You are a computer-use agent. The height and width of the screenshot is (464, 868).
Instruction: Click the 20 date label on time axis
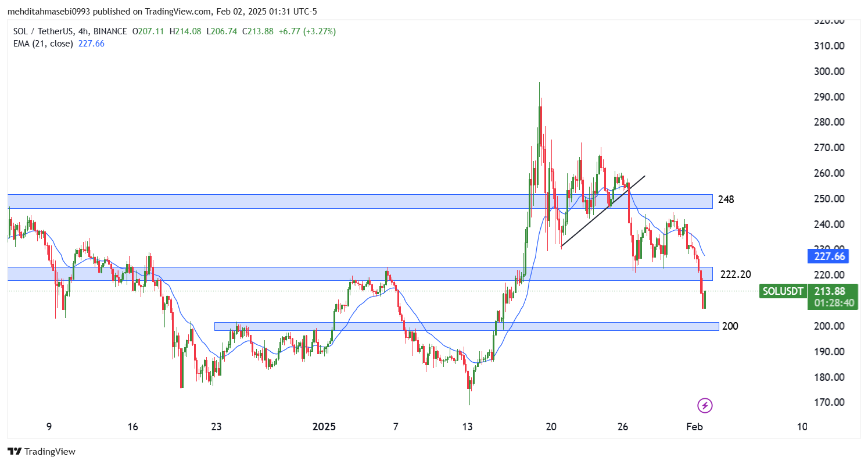(x=551, y=427)
